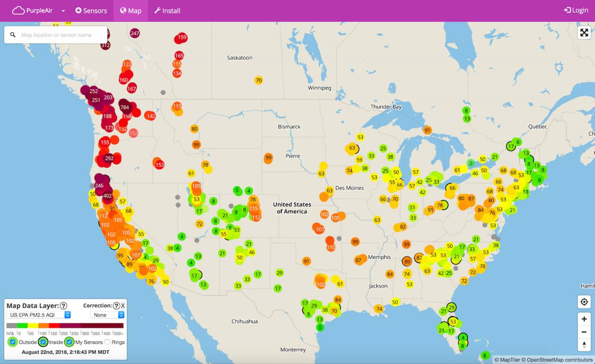Click the AQI color scale bar
The height and width of the screenshot is (364, 595).
(64, 325)
